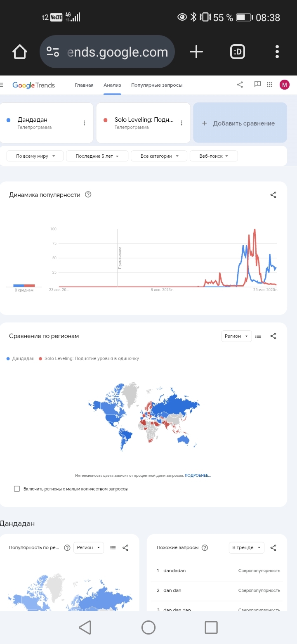Open the browser three-dot menu
Screen dimensions: 297x644
tap(277, 52)
